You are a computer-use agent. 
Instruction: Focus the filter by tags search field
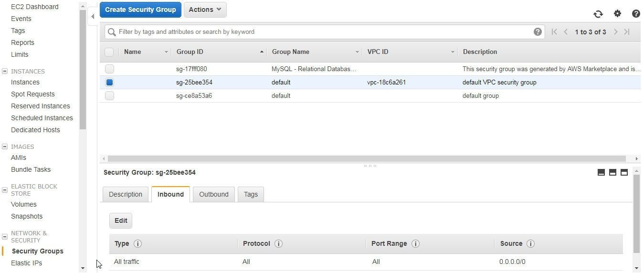320,32
